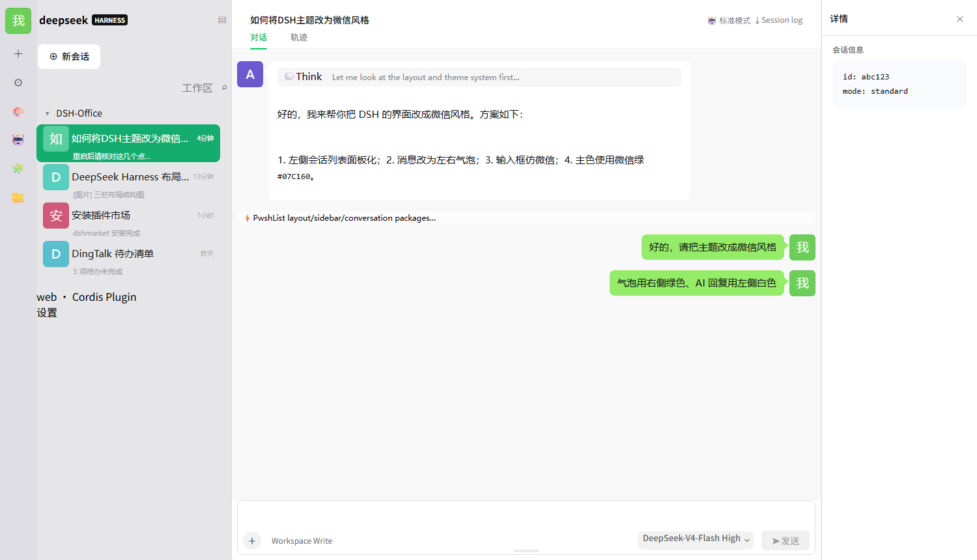Screen dimensions: 977x560
Task: Start a 新会话
Action: coord(69,57)
